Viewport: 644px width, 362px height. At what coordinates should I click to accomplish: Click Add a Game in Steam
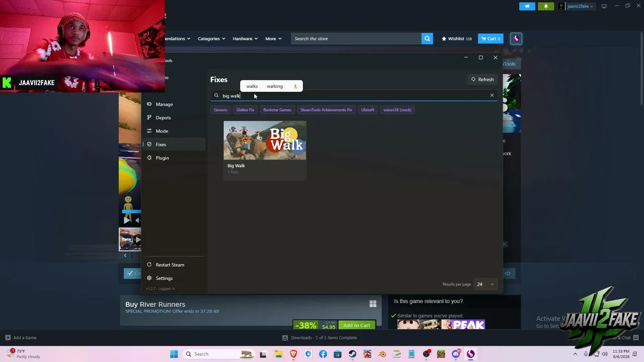21,338
